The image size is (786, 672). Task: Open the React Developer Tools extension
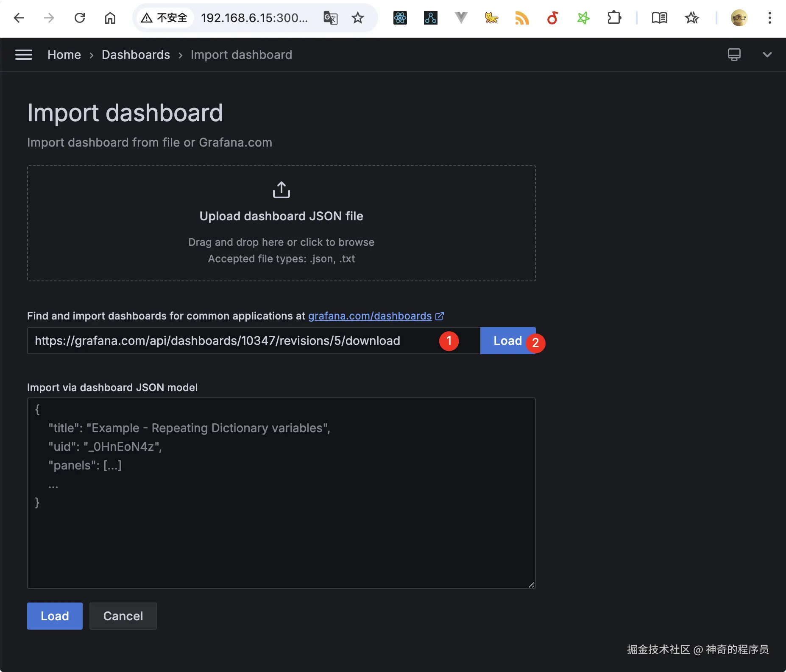[400, 18]
